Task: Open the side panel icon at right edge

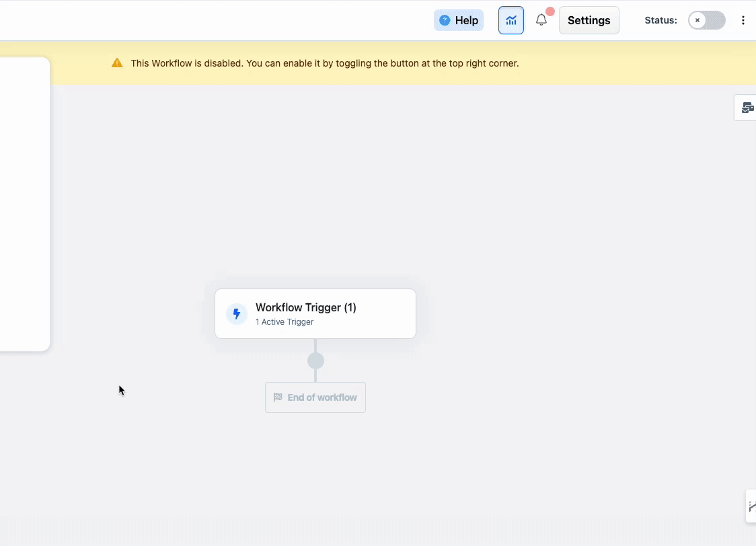Action: click(747, 108)
